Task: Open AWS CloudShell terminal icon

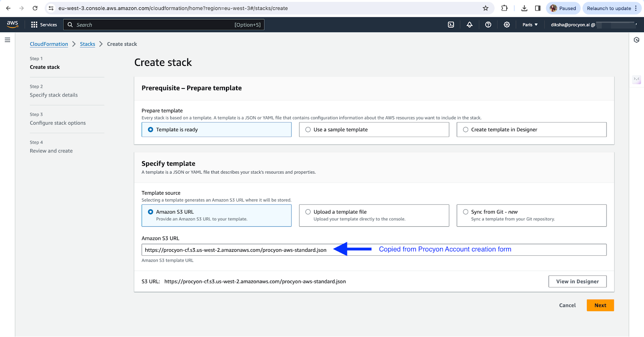Action: 451,25
